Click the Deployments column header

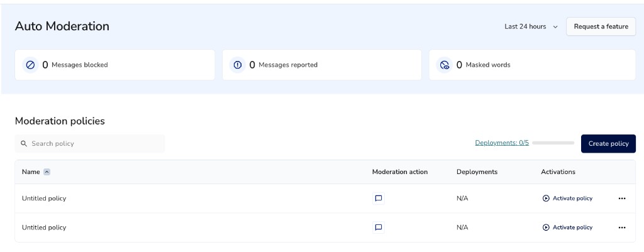pyautogui.click(x=477, y=172)
